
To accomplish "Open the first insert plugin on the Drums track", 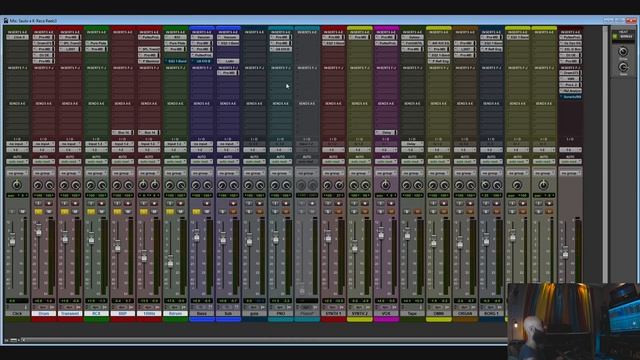I will click(43, 37).
